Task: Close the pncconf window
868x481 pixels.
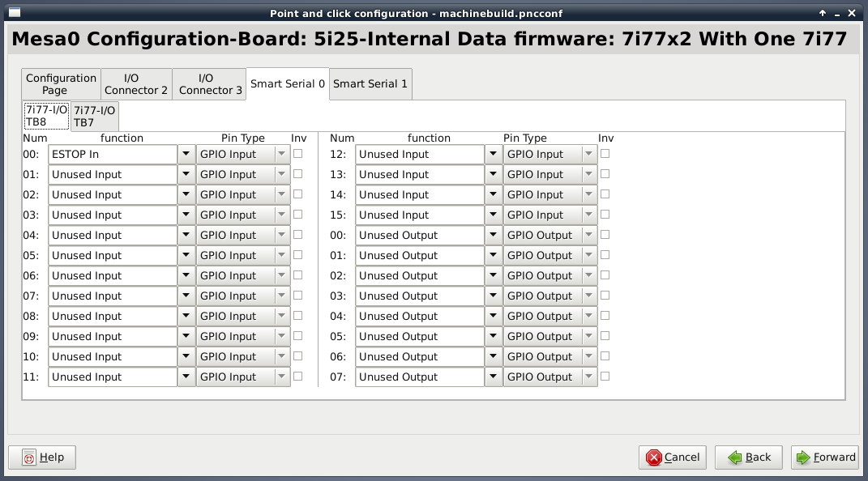Action: 852,13
